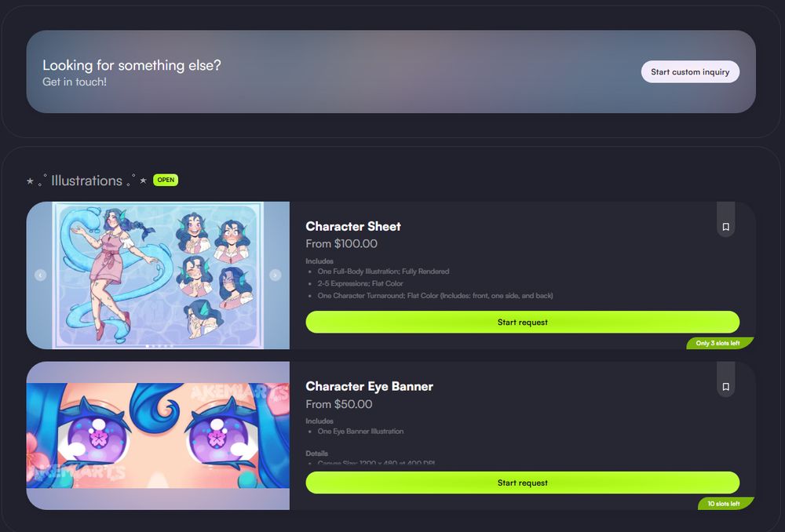Click the Illustrations section heading
The height and width of the screenshot is (532, 785).
[86, 180]
